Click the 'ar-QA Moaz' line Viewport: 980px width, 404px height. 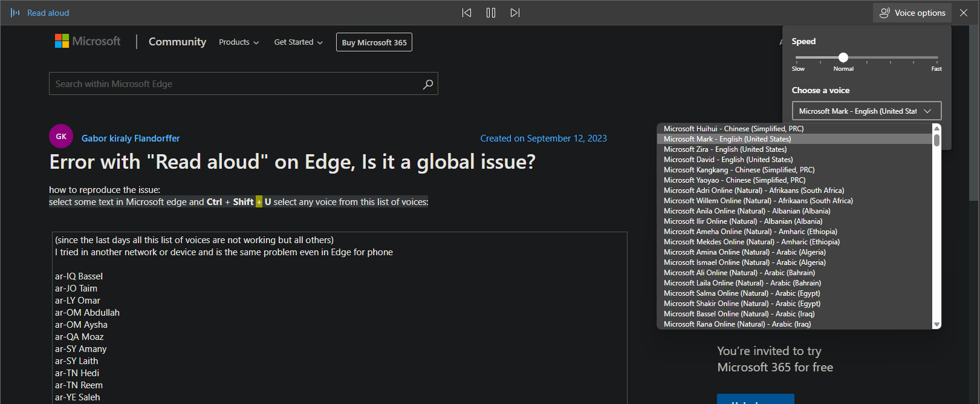pyautogui.click(x=79, y=337)
